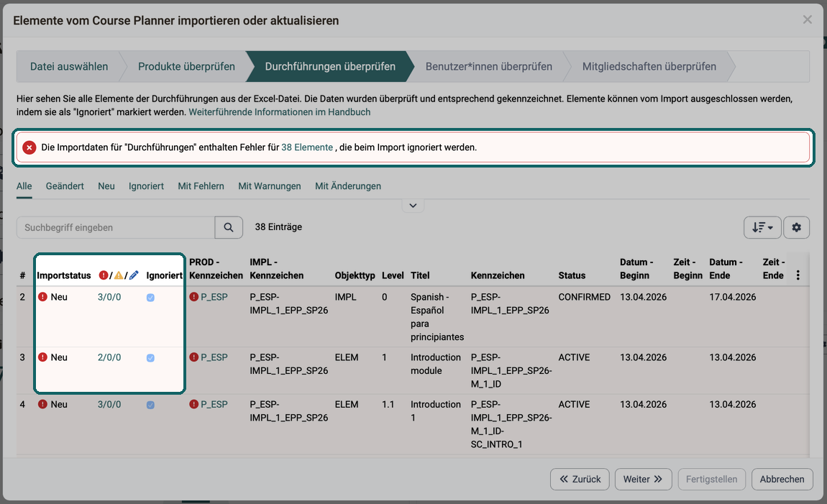Sort by the Importstatus column header
Image resolution: width=827 pixels, height=504 pixels.
64,275
